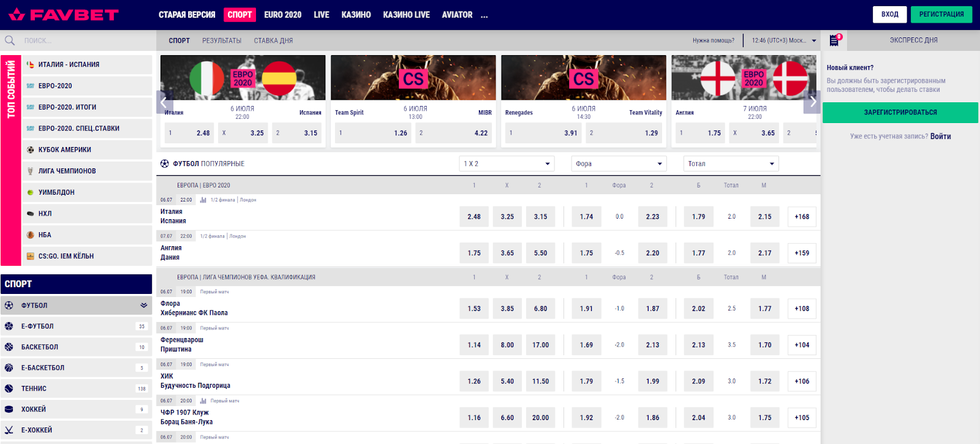
Task: Show next featured events with right arrow
Action: point(813,101)
